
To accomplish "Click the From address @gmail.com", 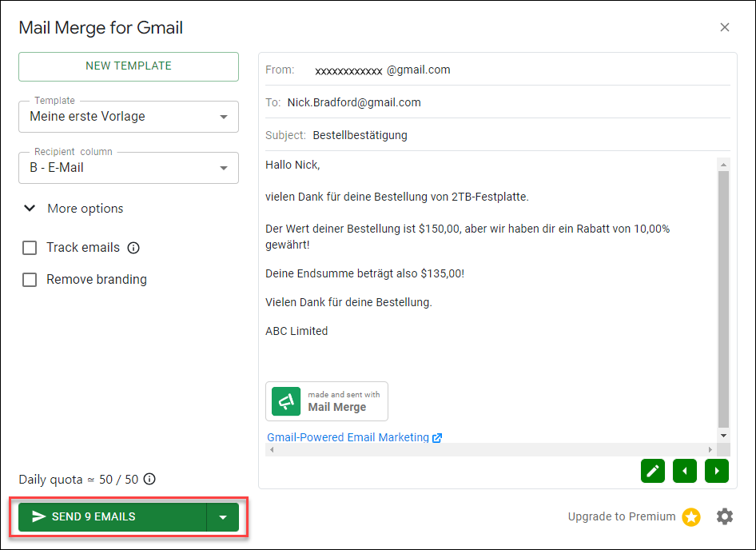I will [382, 70].
